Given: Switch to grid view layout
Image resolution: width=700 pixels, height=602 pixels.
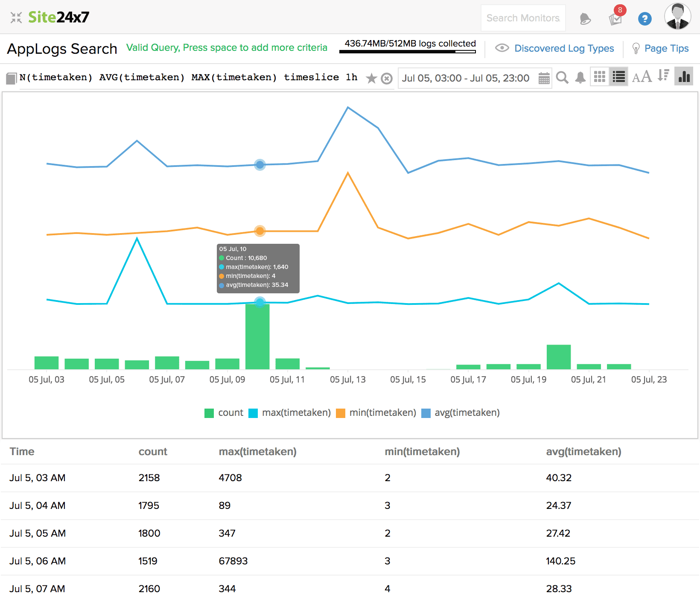Looking at the screenshot, I should tap(599, 77).
